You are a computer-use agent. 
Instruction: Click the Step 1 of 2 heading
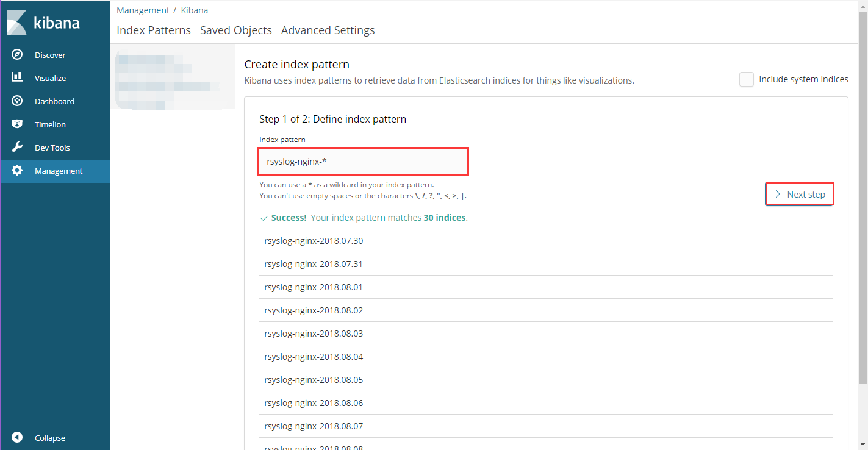[x=332, y=119]
